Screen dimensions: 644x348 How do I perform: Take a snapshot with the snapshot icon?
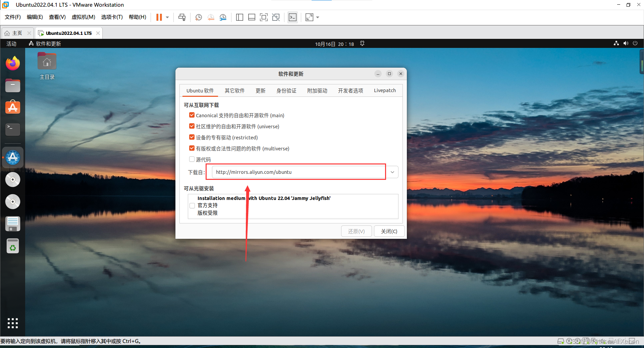(199, 17)
